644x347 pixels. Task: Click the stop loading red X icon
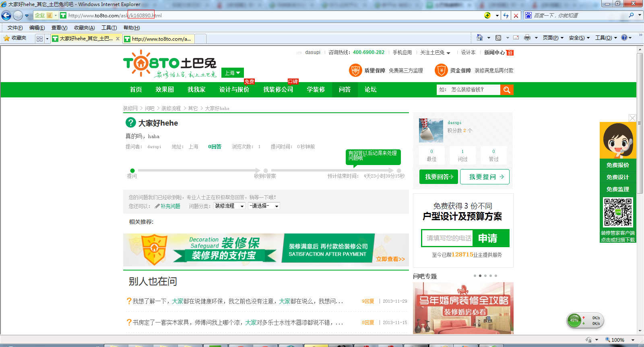516,16
